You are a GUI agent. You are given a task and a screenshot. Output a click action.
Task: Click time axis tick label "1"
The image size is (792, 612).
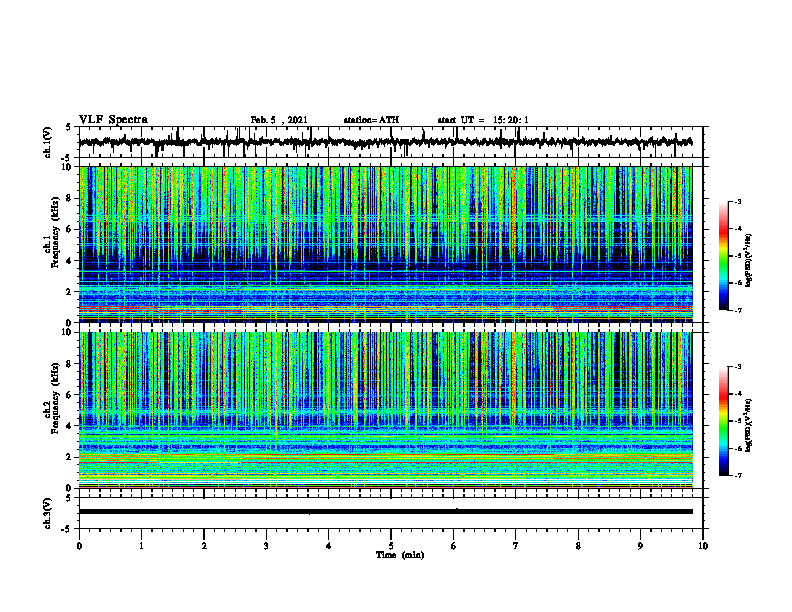141,546
